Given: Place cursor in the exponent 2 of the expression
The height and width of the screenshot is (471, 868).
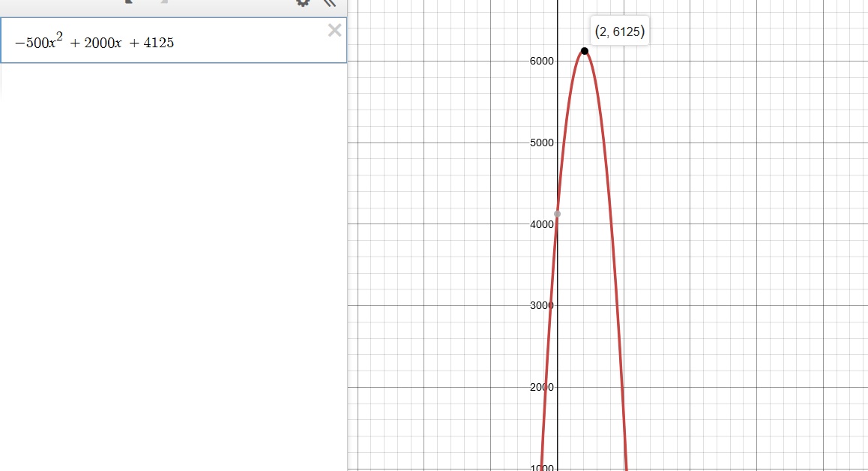Looking at the screenshot, I should pos(61,36).
